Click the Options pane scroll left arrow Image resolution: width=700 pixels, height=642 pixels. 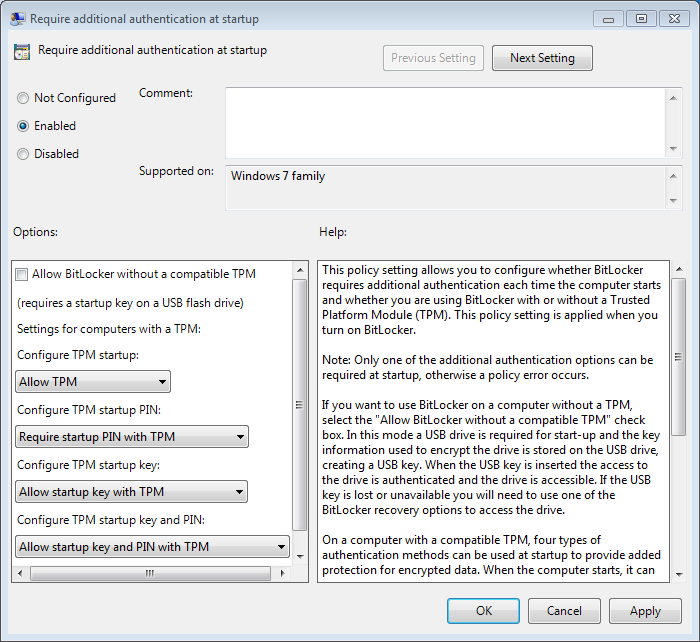20,573
